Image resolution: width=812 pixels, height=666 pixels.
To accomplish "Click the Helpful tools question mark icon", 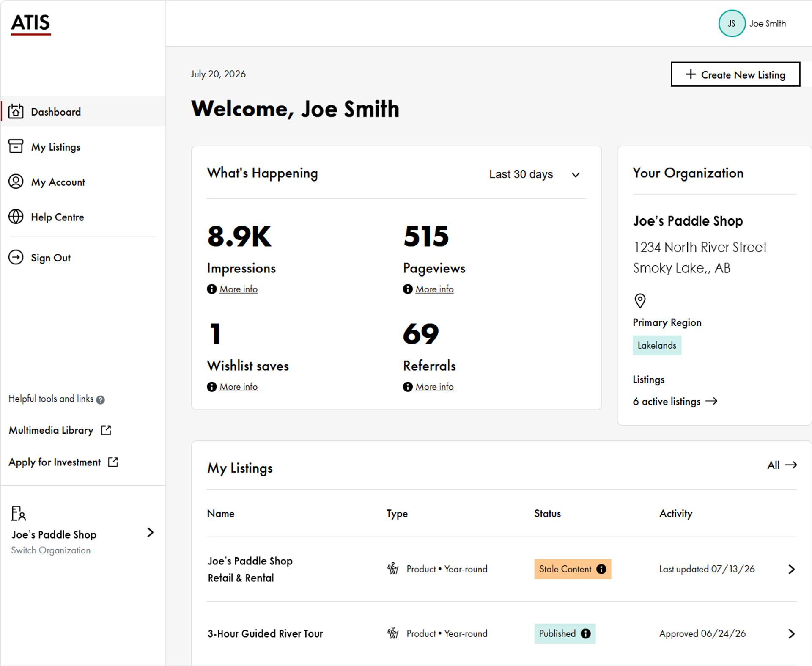I will click(x=100, y=399).
